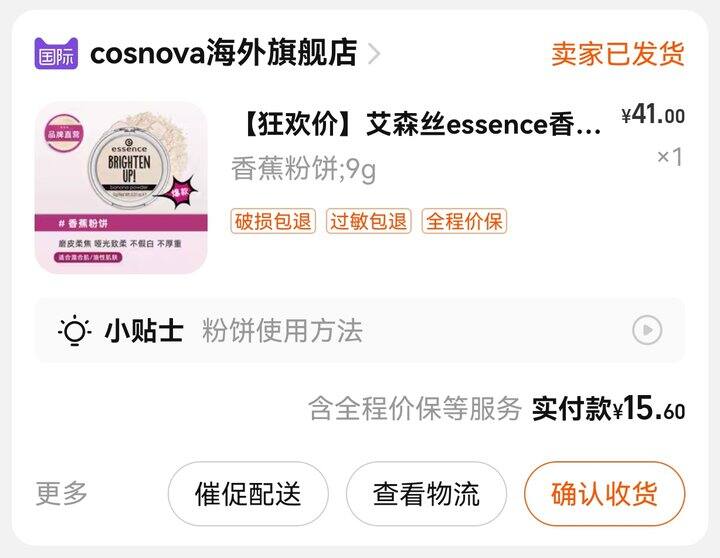720x558 pixels.
Task: Tap the 全程价保 service tag
Action: coord(464,221)
